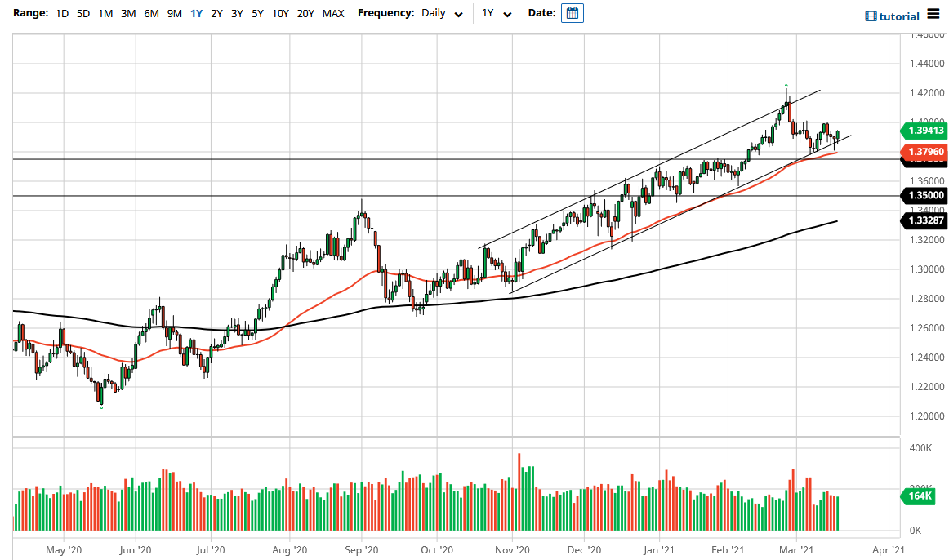This screenshot has height=560, width=949.
Task: Switch range to 10Y
Action: (x=280, y=13)
